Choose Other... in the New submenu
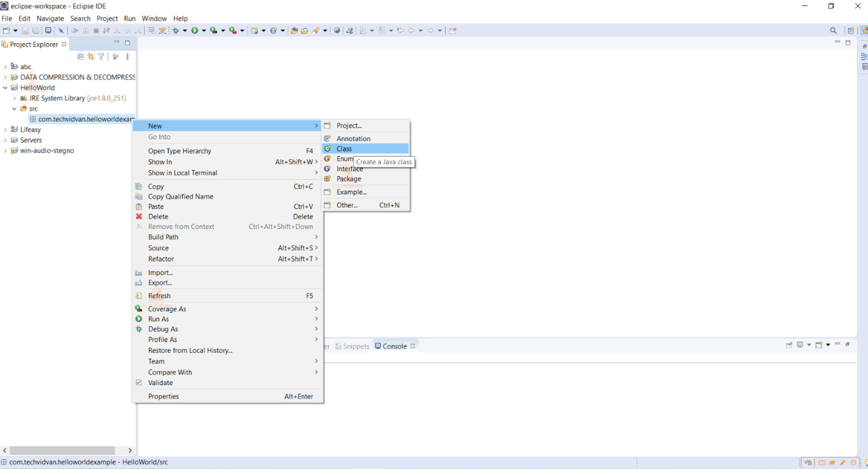 366,205
